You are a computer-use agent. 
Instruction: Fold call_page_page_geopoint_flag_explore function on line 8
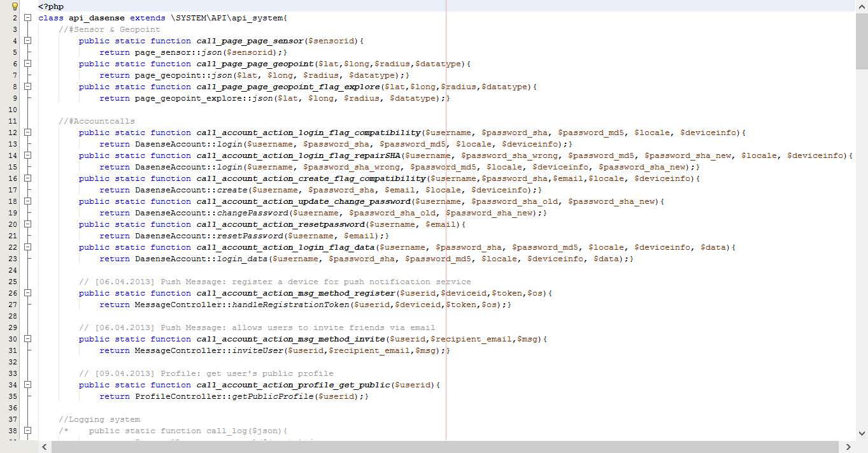click(27, 87)
